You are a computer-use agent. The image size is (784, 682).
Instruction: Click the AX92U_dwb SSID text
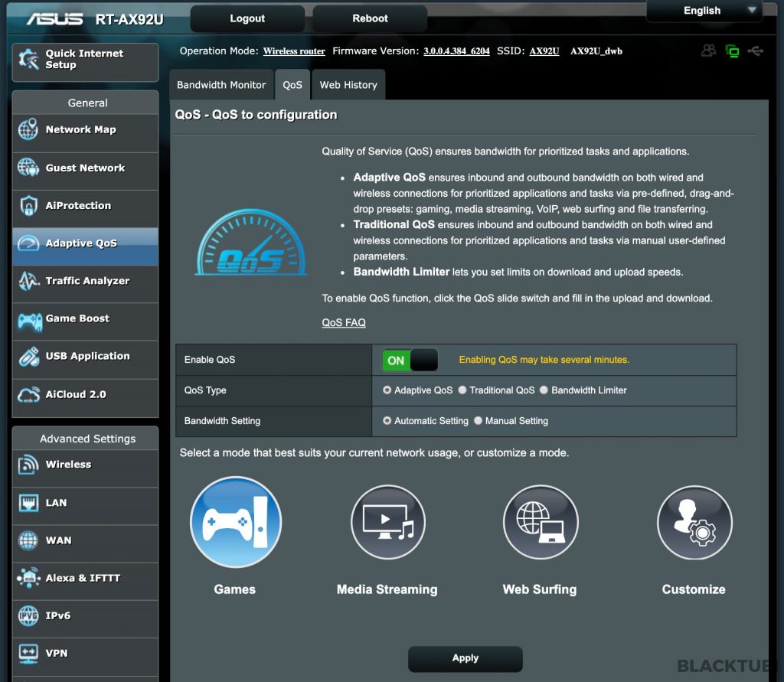596,51
